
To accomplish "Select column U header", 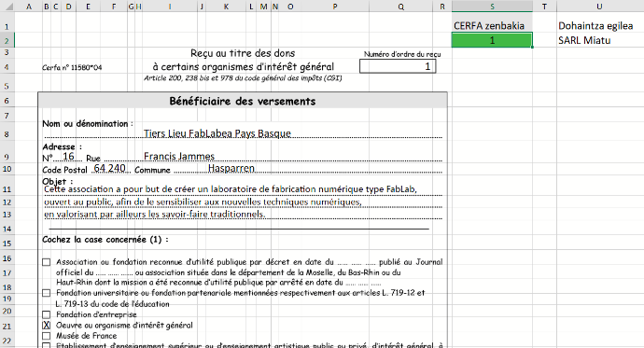I will coord(600,7).
